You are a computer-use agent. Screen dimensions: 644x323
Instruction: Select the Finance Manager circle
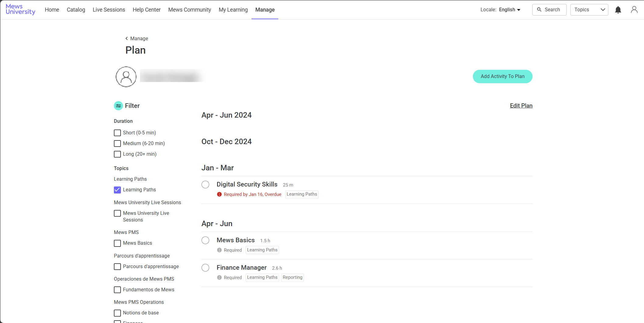pos(206,268)
